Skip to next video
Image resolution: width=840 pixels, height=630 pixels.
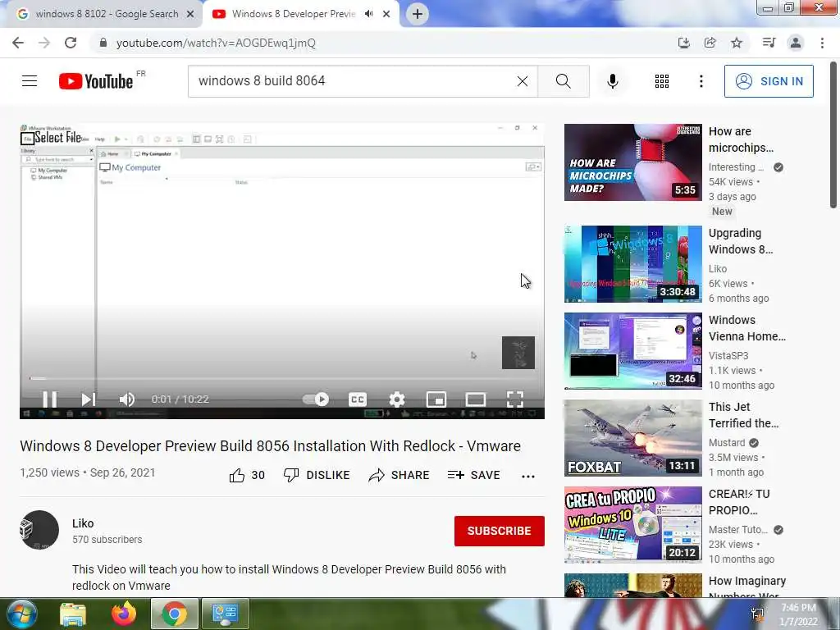click(89, 399)
